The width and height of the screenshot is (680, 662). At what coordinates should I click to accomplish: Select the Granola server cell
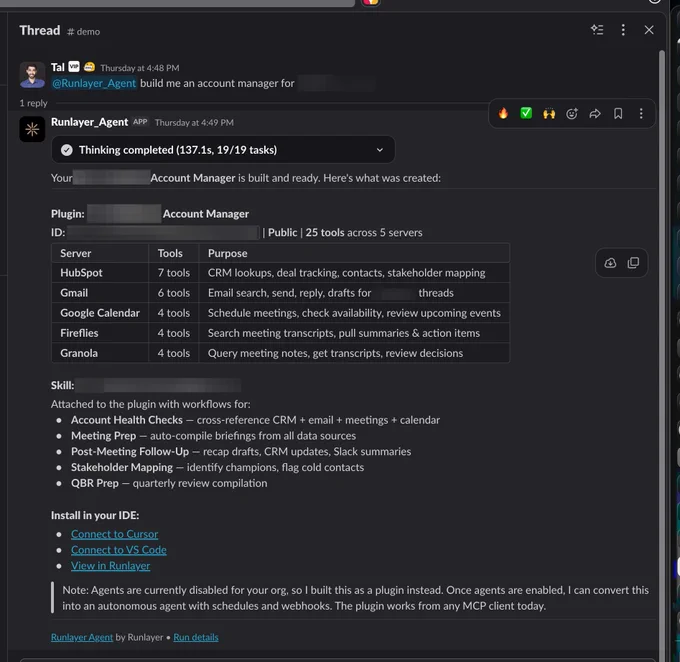100,353
